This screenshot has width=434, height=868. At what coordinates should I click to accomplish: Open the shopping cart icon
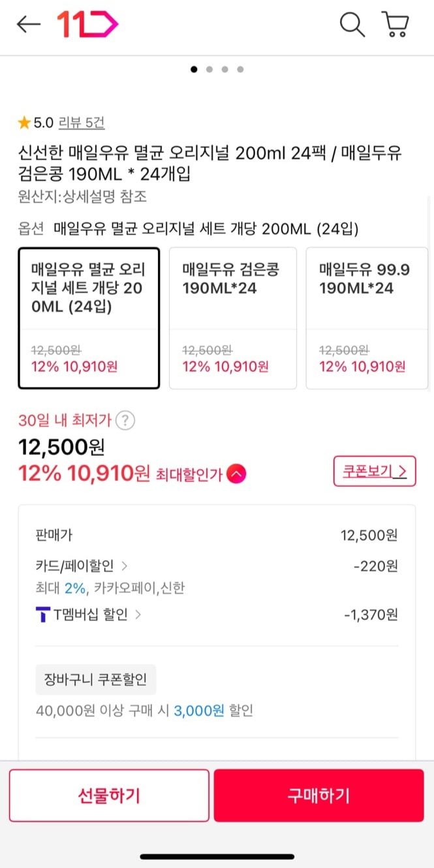395,25
